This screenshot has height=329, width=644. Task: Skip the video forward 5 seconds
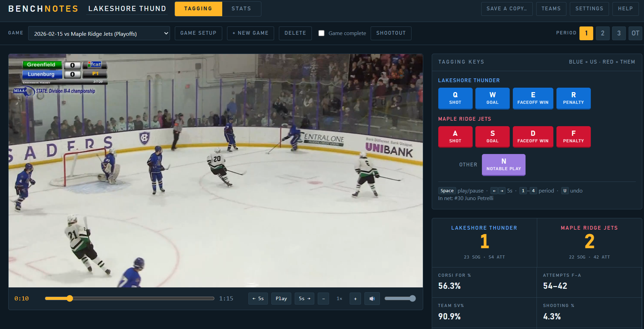click(x=304, y=298)
